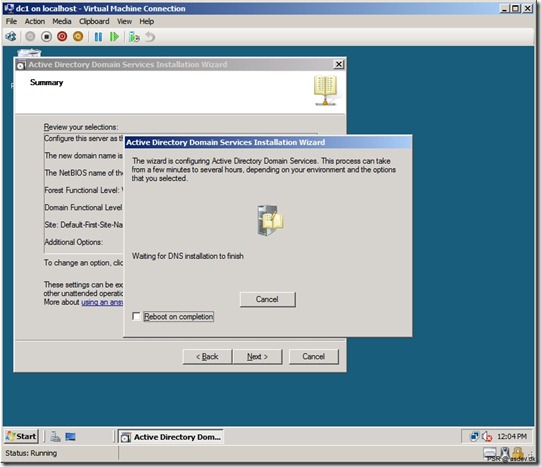Click Cancel in the configuring progress dialog
The image size is (541, 467).
[267, 299]
